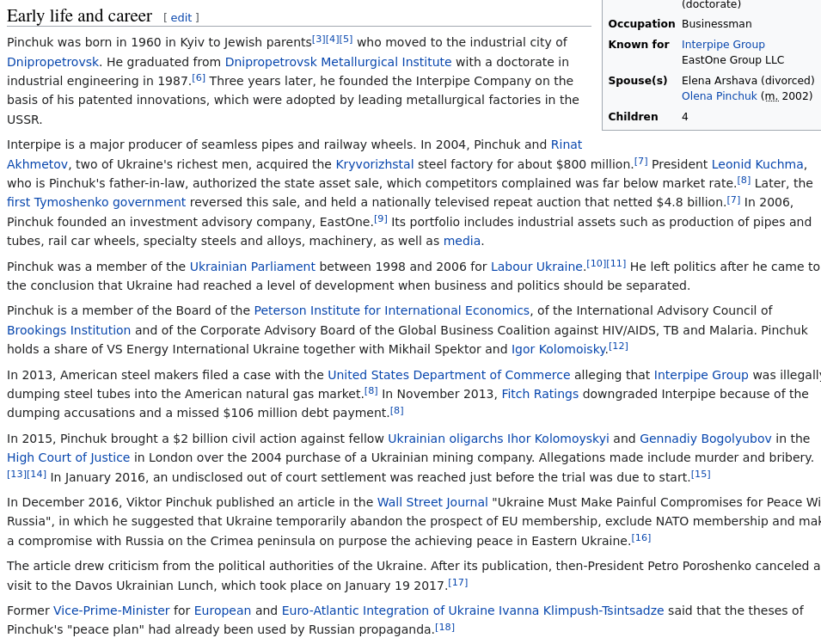The width and height of the screenshot is (821, 644).
Task: Click Interpipe Group link in the 2013 paragraph
Action: (x=702, y=375)
